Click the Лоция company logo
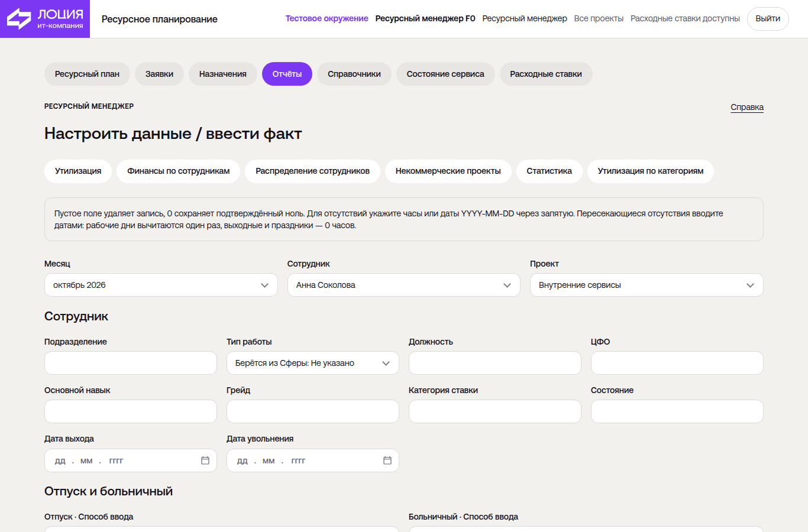This screenshot has width=808, height=532. pyautogui.click(x=45, y=19)
